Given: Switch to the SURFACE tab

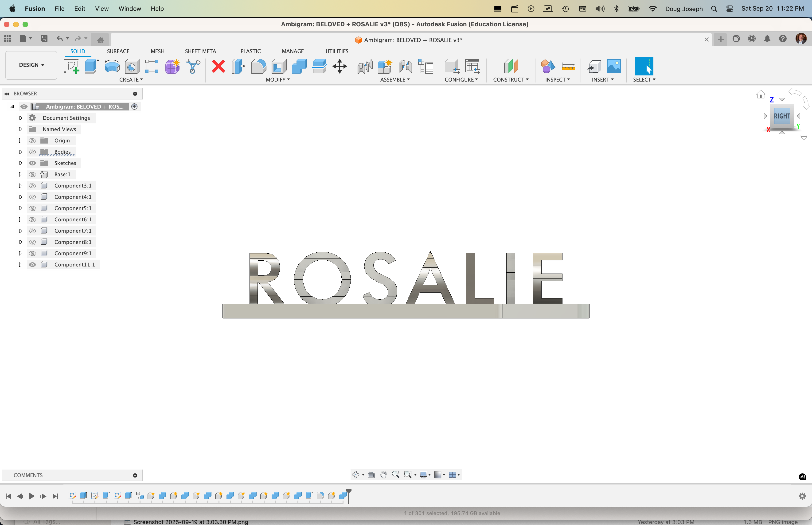Looking at the screenshot, I should coord(118,51).
